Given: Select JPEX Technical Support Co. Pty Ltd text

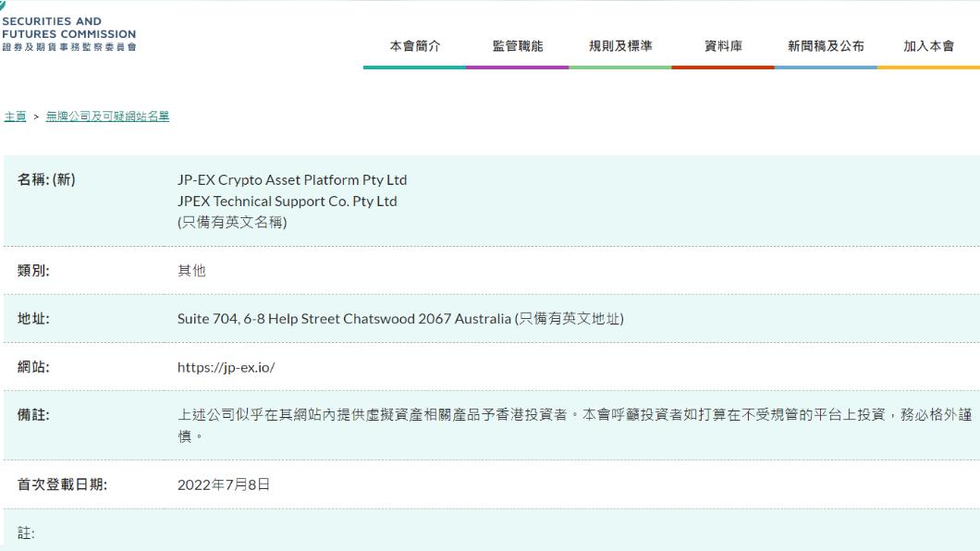Looking at the screenshot, I should click(x=287, y=202).
